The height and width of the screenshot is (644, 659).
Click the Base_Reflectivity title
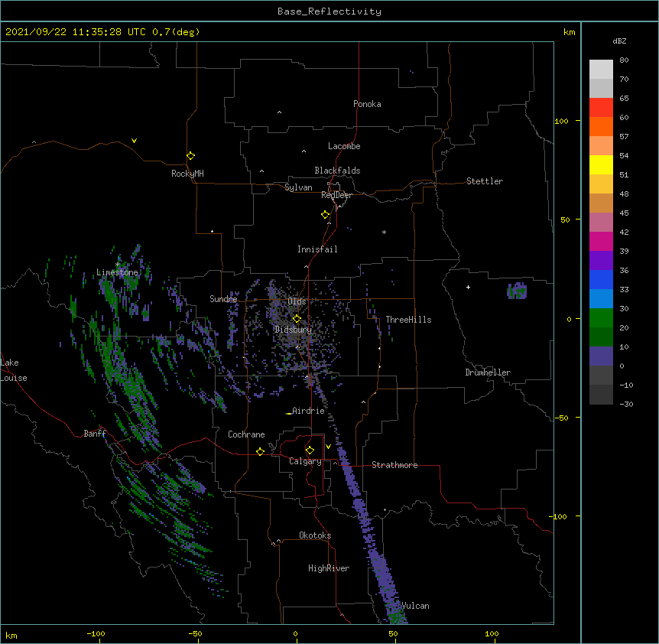click(x=329, y=11)
